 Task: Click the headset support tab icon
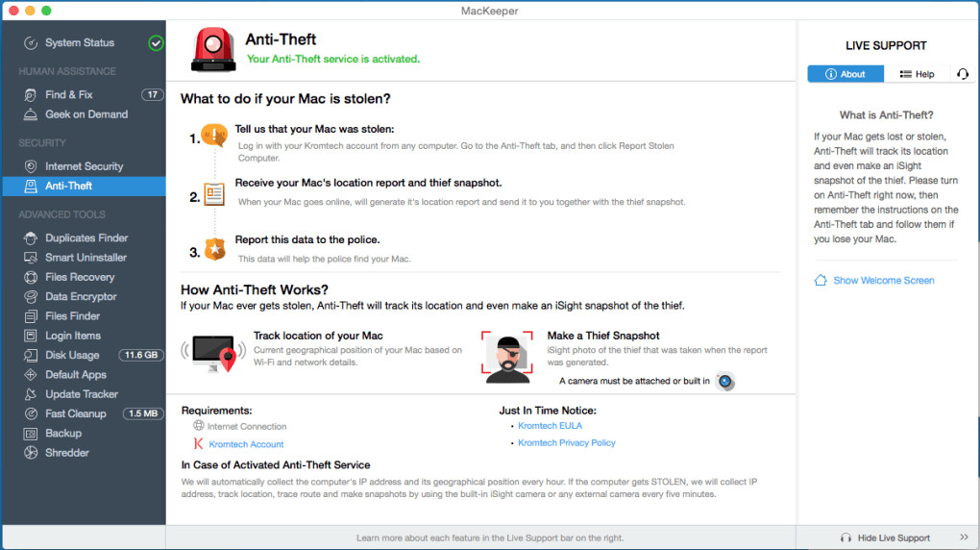[963, 74]
